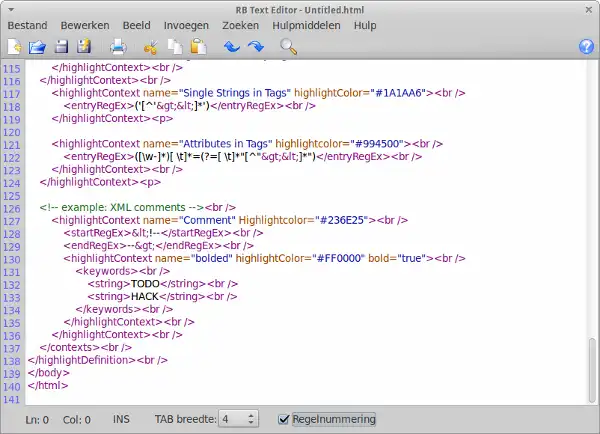Click the closing </body> tag

(49, 373)
